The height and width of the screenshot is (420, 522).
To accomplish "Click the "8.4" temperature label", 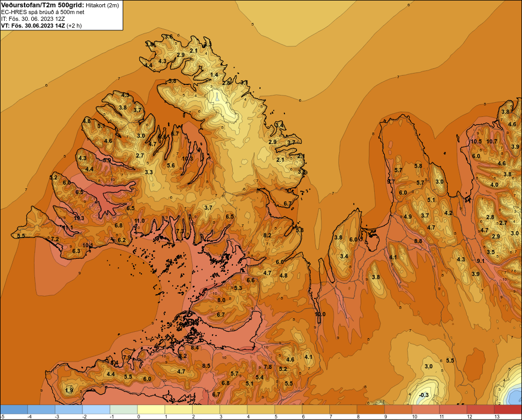I will coord(195,347).
